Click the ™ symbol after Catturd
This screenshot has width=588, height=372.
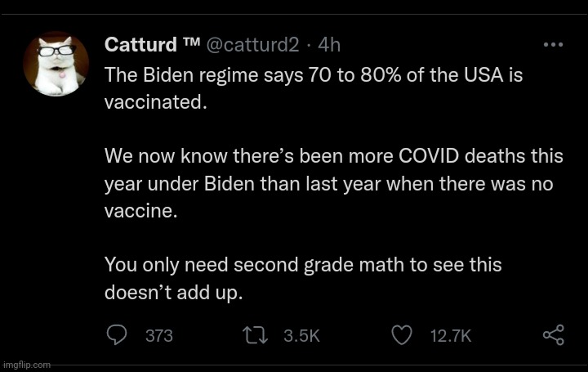(192, 43)
